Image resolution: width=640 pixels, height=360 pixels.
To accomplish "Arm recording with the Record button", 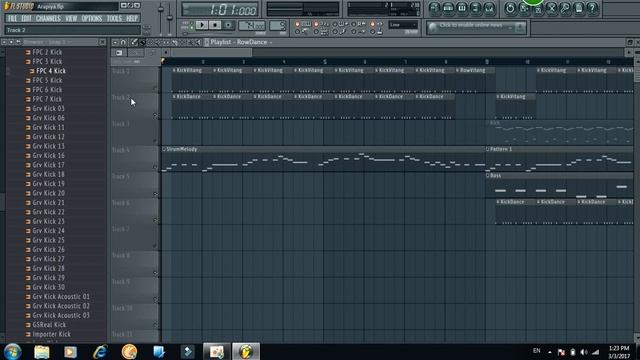I will pyautogui.click(x=229, y=25).
